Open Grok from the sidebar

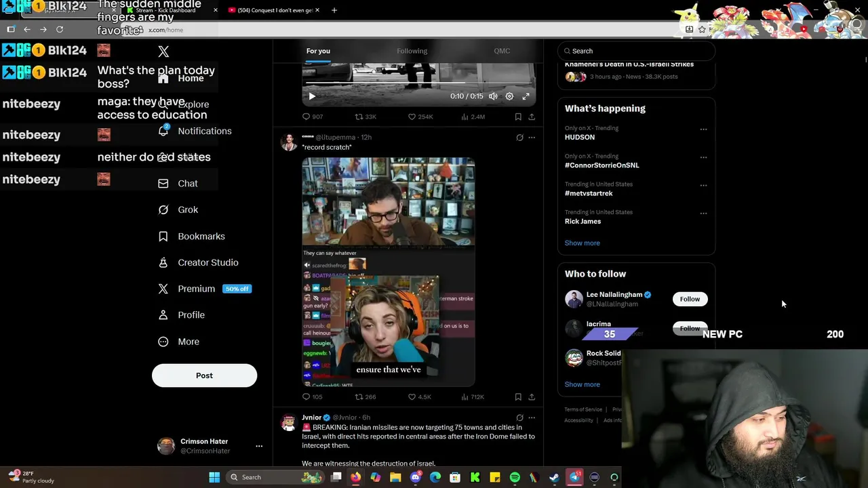(178, 210)
